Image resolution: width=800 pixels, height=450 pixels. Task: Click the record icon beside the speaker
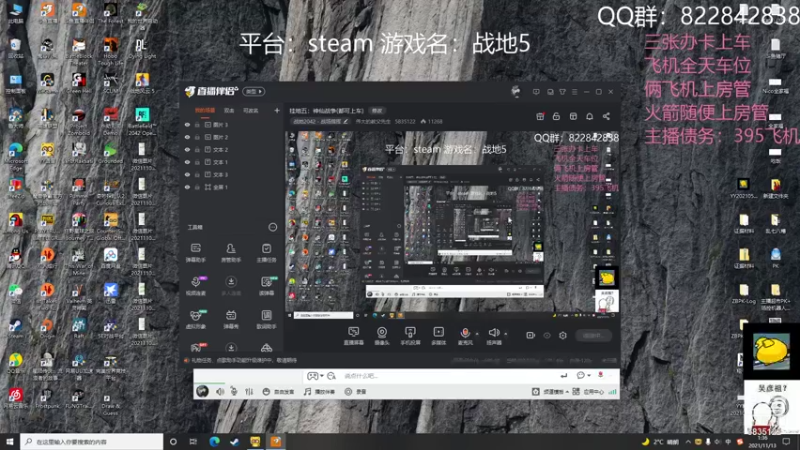point(531,335)
